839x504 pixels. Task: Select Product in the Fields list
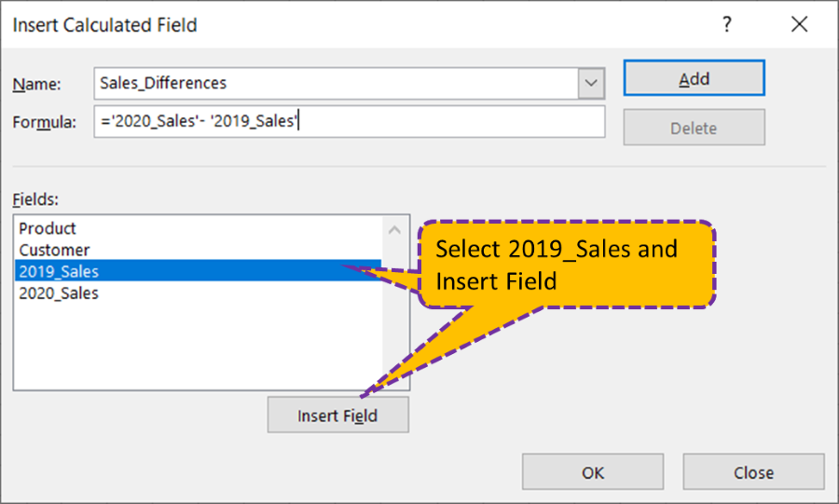(x=48, y=228)
